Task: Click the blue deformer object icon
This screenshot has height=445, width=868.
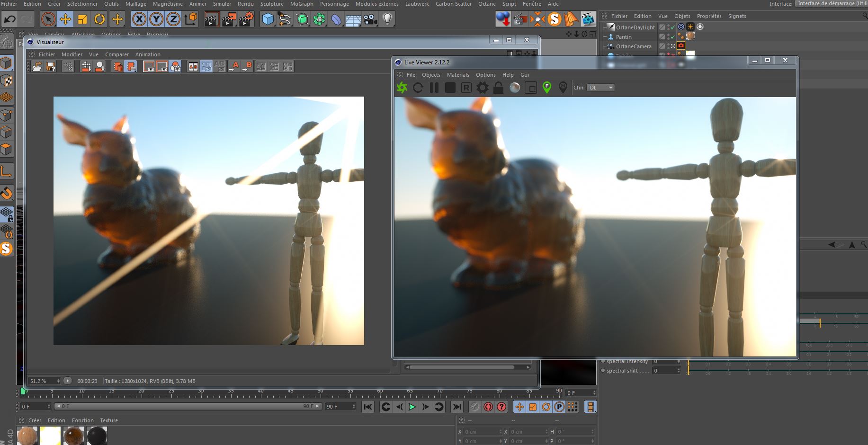Action: pos(337,19)
